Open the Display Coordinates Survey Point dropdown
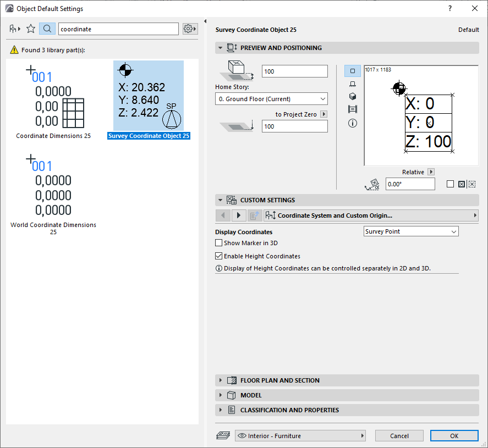Screen dimensions: 488x448 (x=411, y=231)
